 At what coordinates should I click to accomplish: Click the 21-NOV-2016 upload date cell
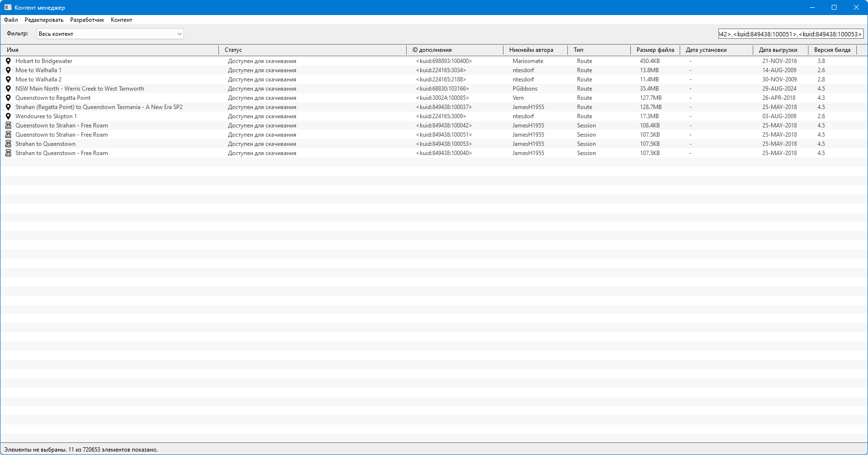click(779, 61)
